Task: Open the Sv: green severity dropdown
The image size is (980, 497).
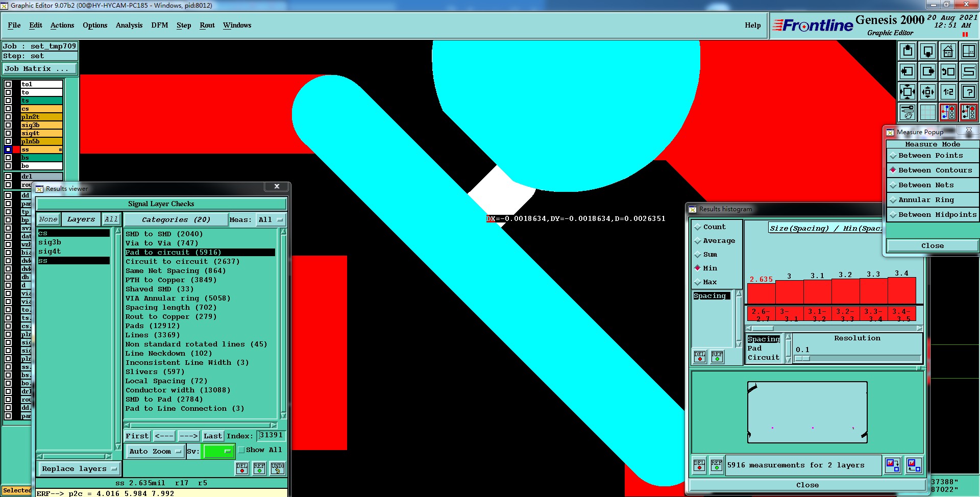Action: (x=218, y=452)
